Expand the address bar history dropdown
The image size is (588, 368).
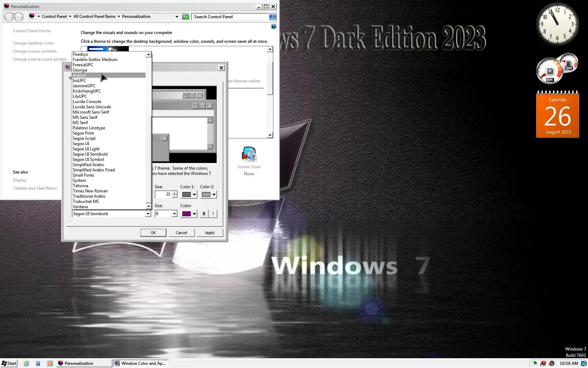click(177, 16)
